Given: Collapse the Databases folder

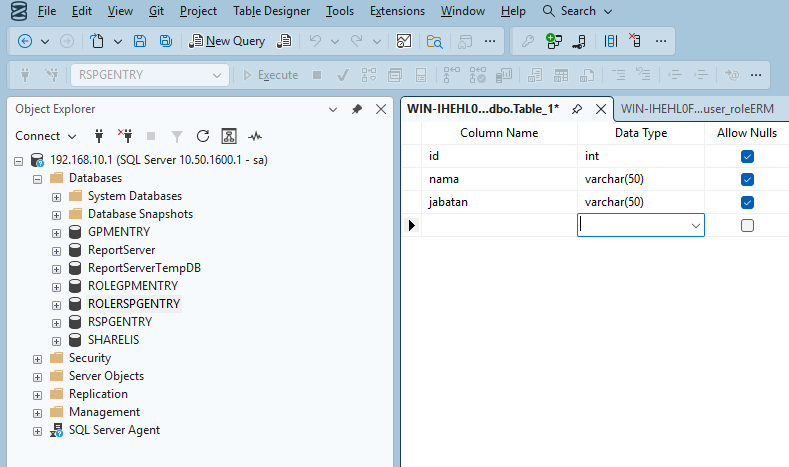Looking at the screenshot, I should pyautogui.click(x=37, y=179).
